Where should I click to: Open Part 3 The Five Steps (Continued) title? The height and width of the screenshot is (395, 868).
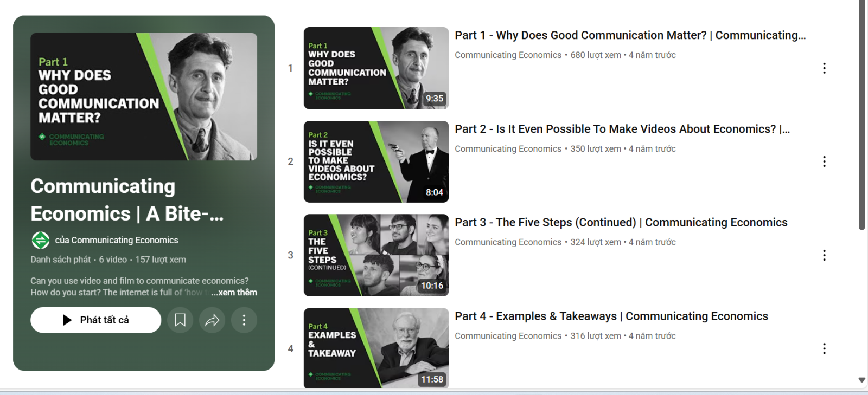(x=621, y=223)
